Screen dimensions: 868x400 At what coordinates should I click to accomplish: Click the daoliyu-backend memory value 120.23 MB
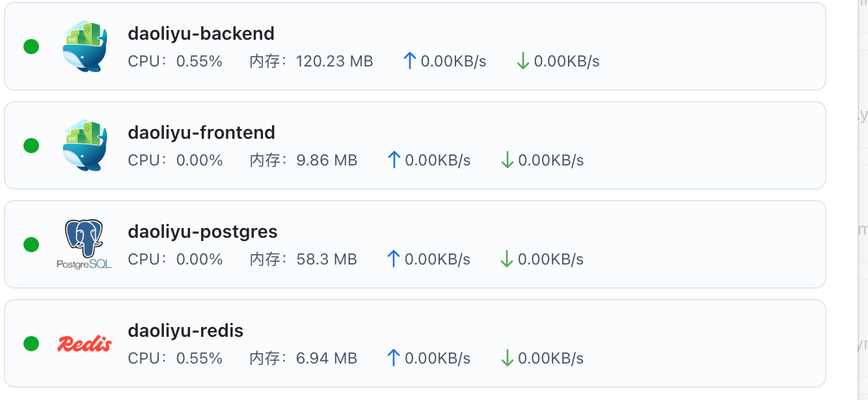click(334, 61)
